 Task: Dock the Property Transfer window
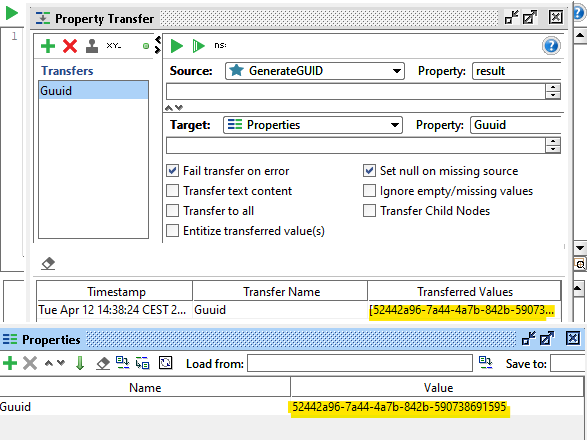511,17
